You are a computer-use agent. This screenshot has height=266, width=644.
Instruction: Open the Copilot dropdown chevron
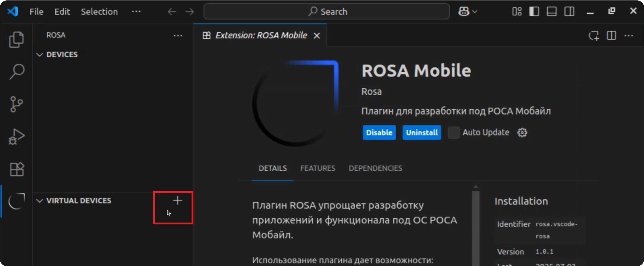click(475, 11)
